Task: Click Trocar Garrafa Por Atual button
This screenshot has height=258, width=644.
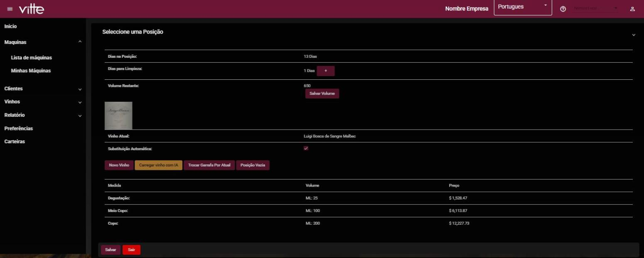Action: tap(209, 165)
